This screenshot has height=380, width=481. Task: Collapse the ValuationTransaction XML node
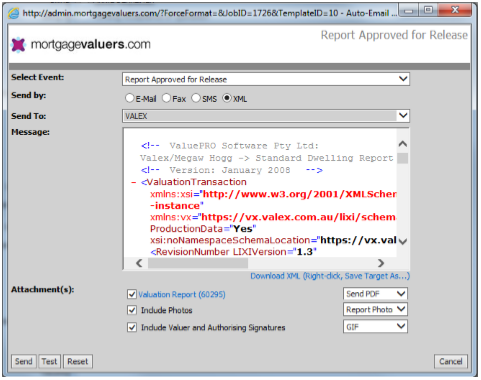tap(134, 182)
